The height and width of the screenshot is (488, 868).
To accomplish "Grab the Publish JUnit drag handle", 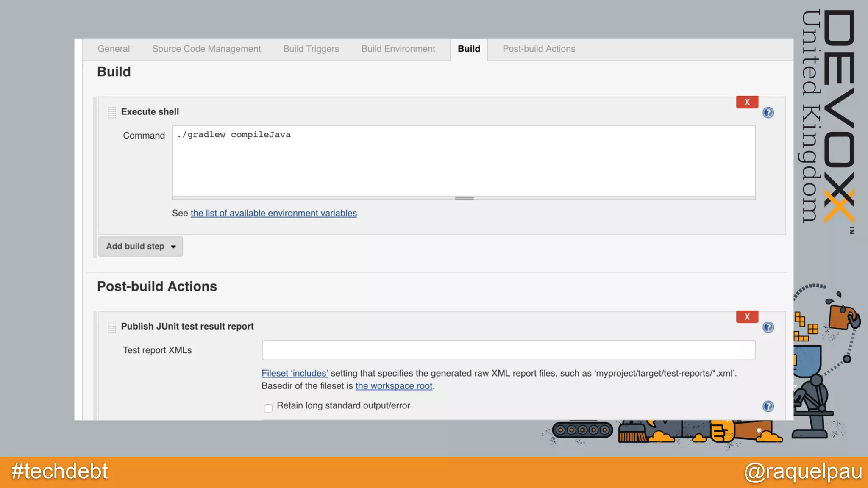I will click(112, 327).
